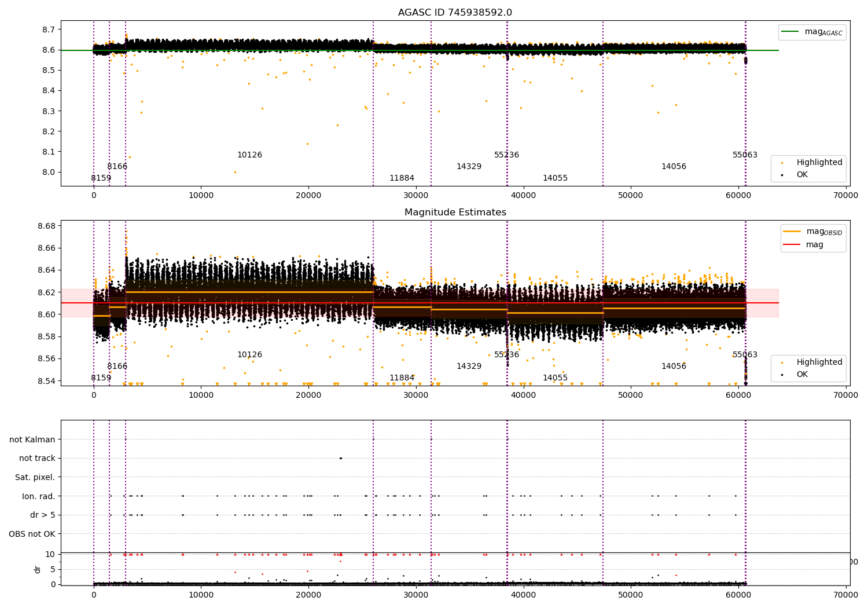Click OBSID label 14329 in Magnitude Estimates plot
Image resolution: width=868 pixels, height=608 pixels.
[469, 367]
